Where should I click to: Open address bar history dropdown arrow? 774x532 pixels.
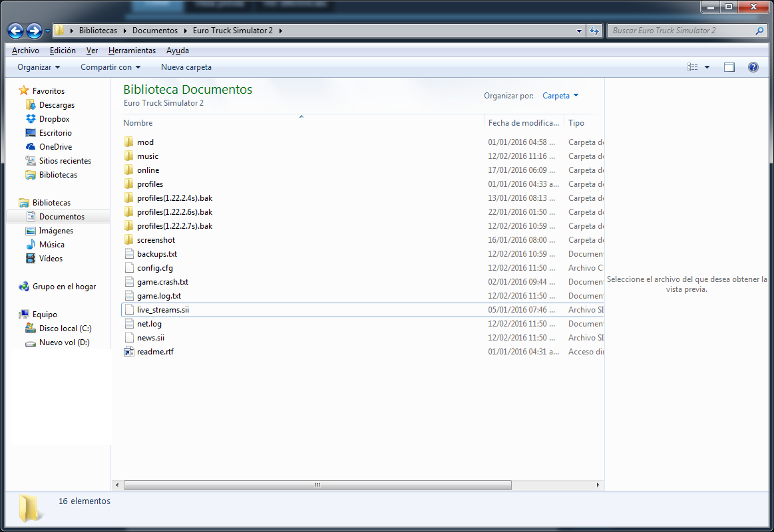tap(579, 31)
